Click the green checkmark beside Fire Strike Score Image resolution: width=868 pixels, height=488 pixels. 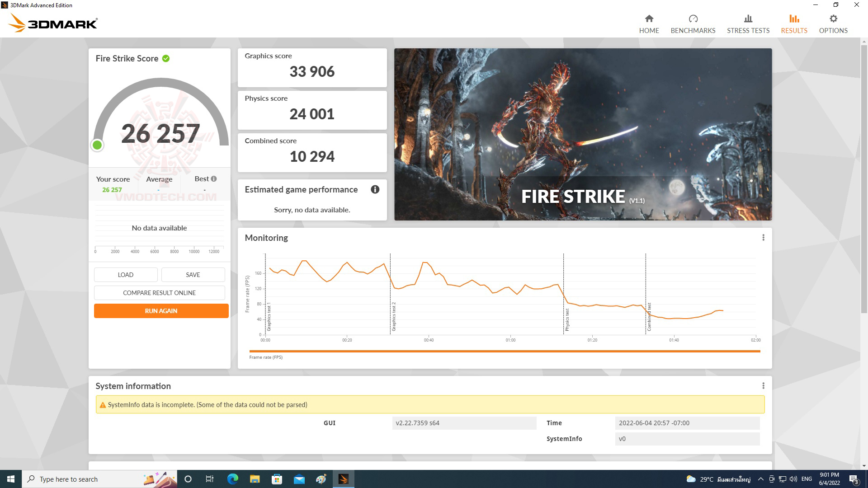[165, 58]
